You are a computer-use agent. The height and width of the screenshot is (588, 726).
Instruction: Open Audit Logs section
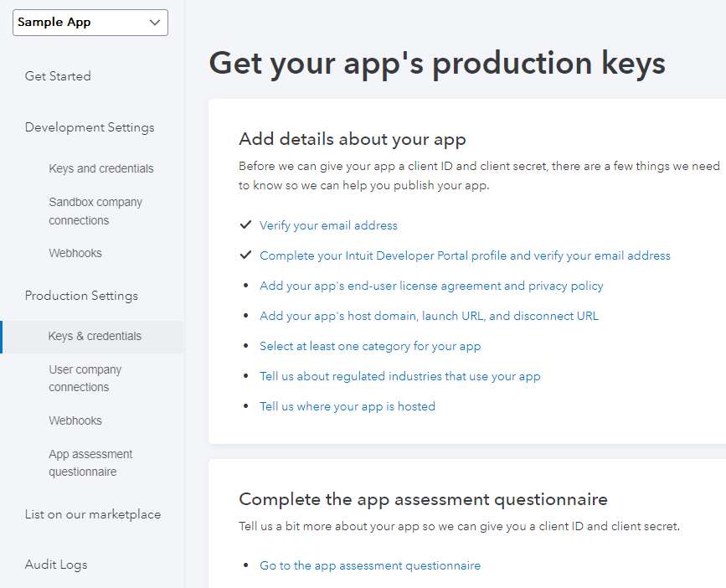[x=56, y=565]
